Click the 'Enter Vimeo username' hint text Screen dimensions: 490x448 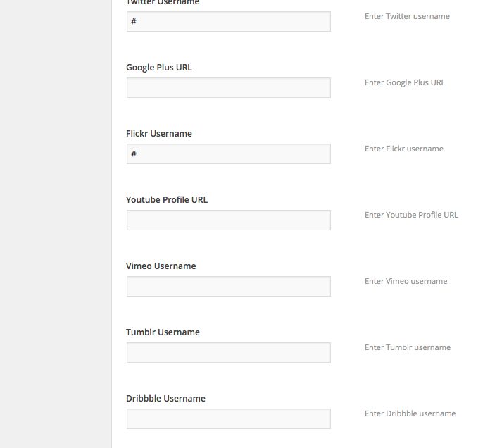406,281
